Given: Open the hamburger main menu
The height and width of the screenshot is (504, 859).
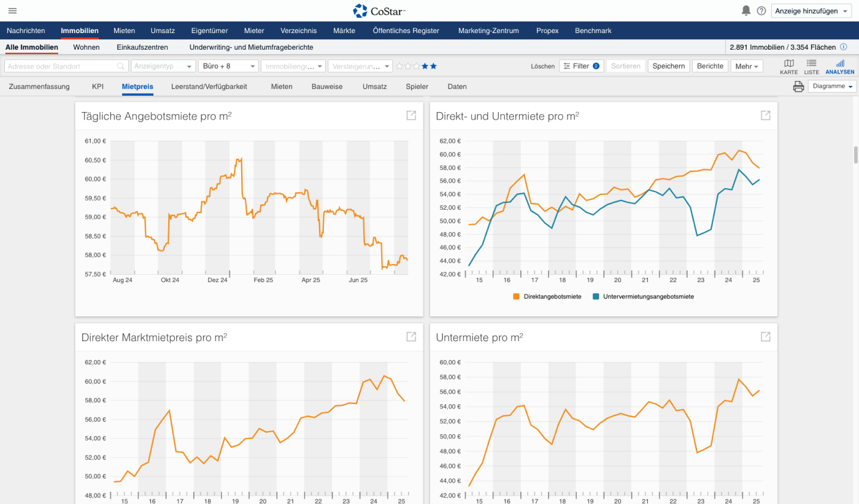Looking at the screenshot, I should pos(12,10).
